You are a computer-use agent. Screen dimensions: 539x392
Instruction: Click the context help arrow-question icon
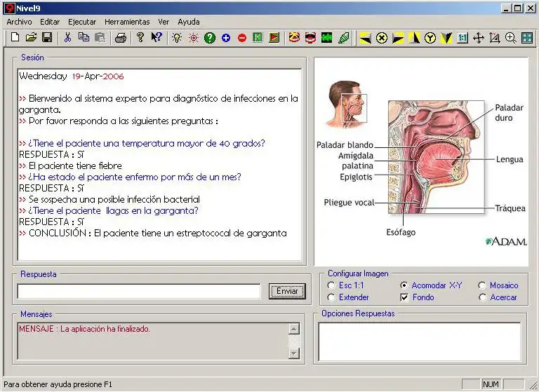[157, 37]
